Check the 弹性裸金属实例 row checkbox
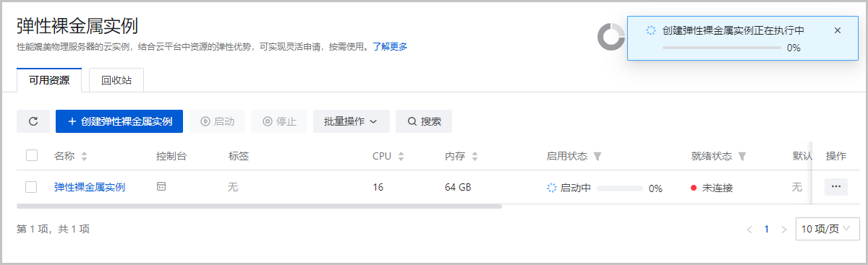868x265 pixels. click(x=31, y=187)
